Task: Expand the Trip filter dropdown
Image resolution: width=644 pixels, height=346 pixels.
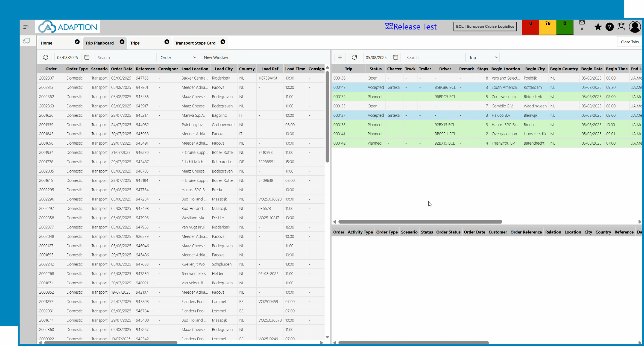Action: pos(483,57)
